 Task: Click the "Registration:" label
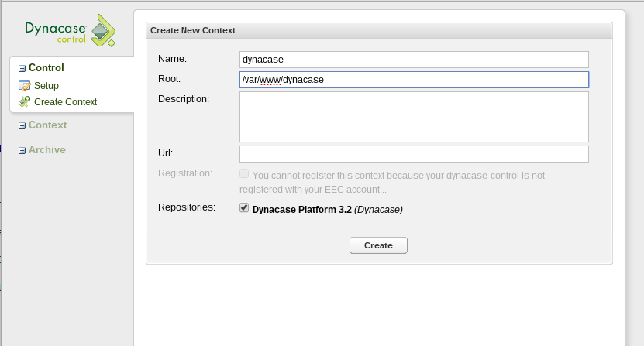click(184, 173)
